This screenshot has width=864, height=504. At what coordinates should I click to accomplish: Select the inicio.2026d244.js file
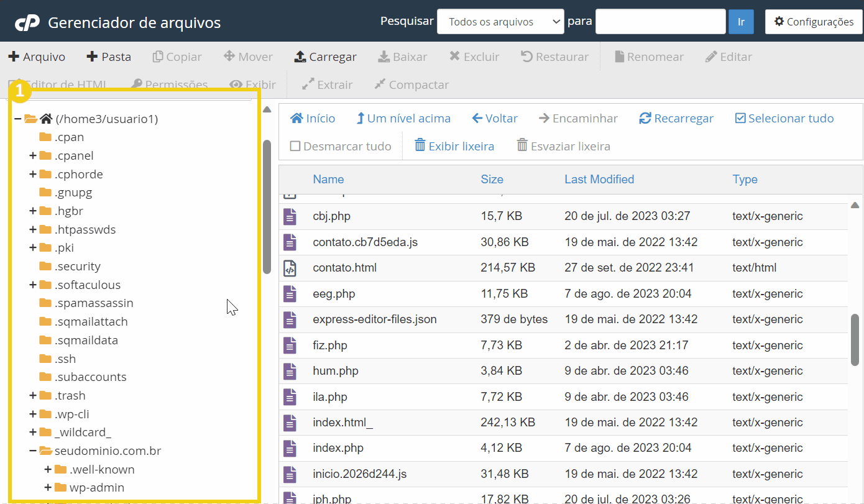[360, 474]
